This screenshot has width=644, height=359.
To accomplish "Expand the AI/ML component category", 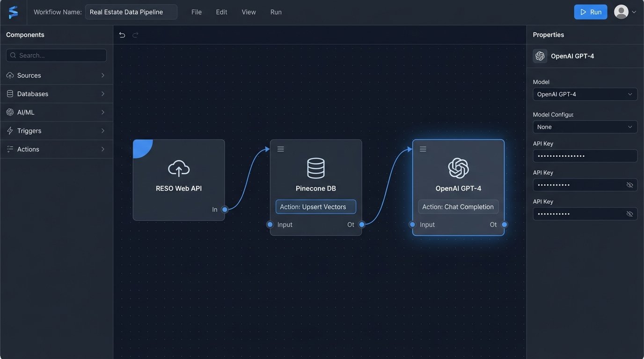I will point(56,112).
